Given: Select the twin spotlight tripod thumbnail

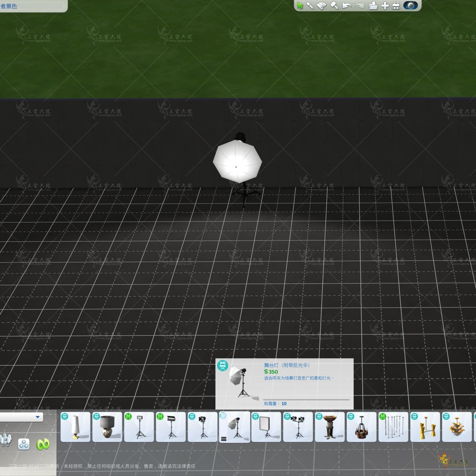Looking at the screenshot, I should [x=298, y=427].
